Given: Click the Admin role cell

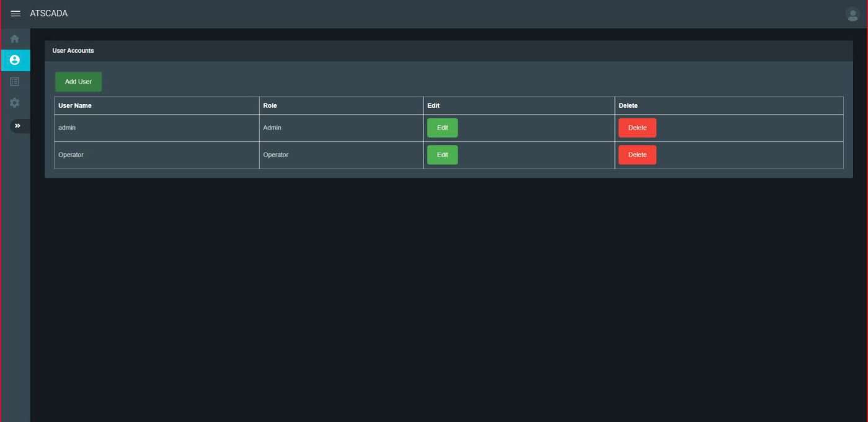Looking at the screenshot, I should coord(272,128).
